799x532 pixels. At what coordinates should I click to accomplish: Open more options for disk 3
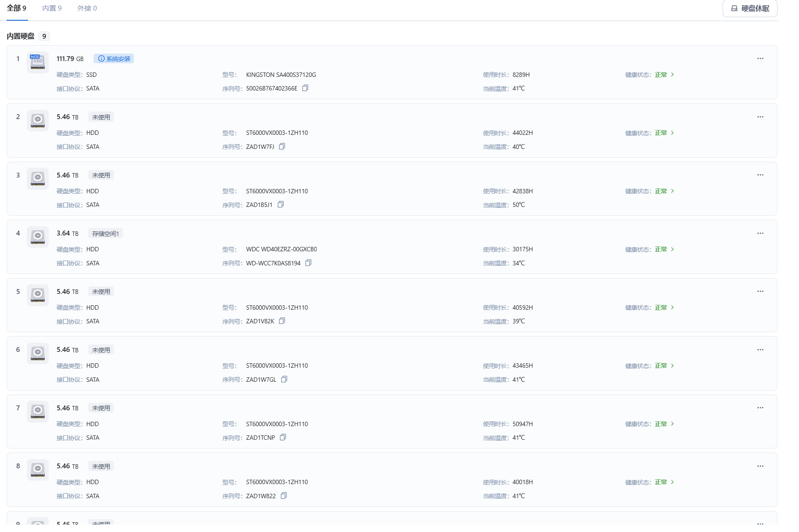(x=760, y=175)
